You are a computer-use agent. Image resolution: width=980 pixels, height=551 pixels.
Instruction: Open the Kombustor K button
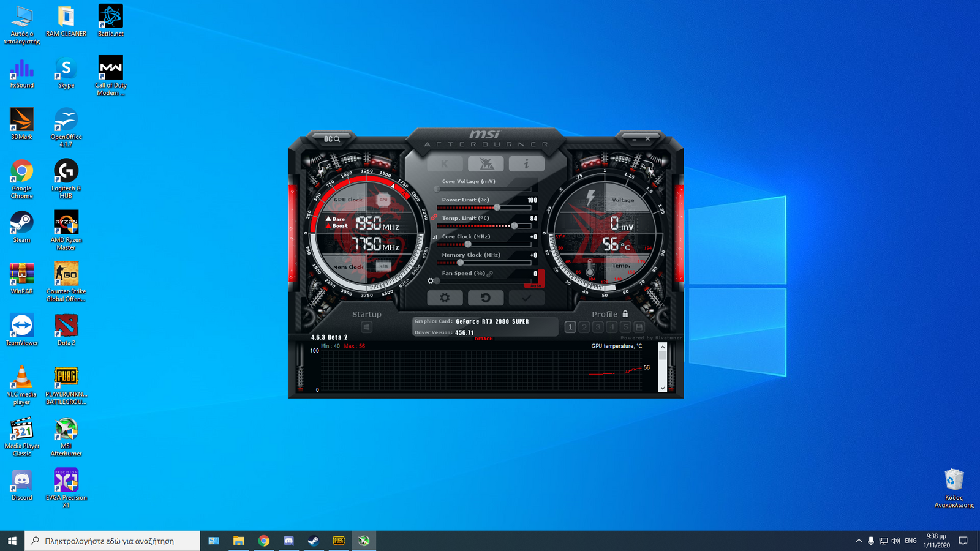(x=445, y=163)
